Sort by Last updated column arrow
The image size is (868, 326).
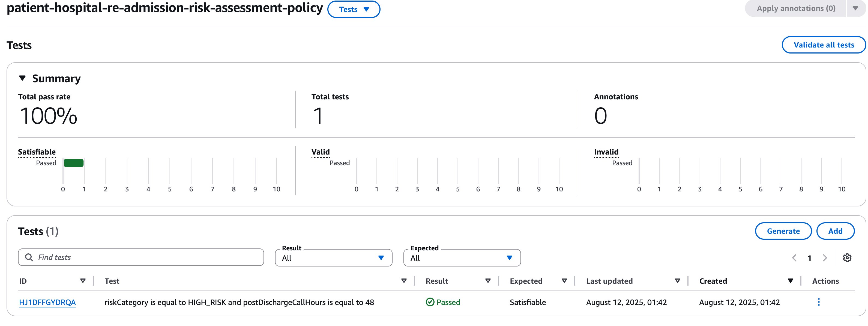coord(677,281)
